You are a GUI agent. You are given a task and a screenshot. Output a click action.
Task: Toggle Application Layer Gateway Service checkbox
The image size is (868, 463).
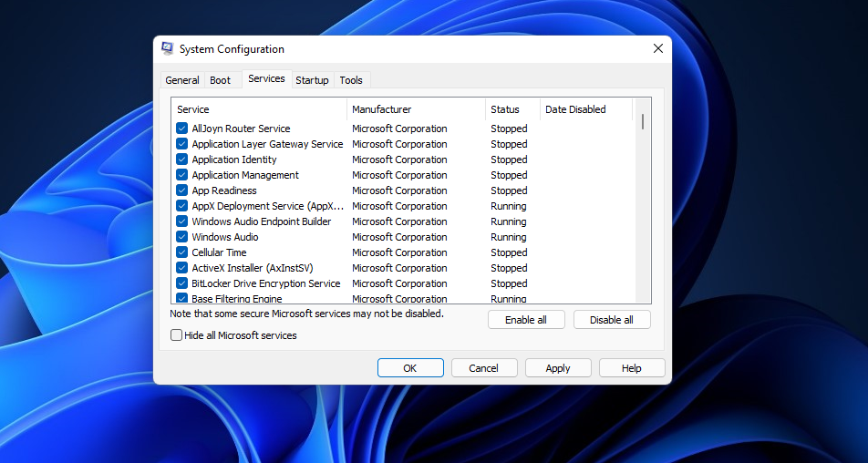click(182, 144)
